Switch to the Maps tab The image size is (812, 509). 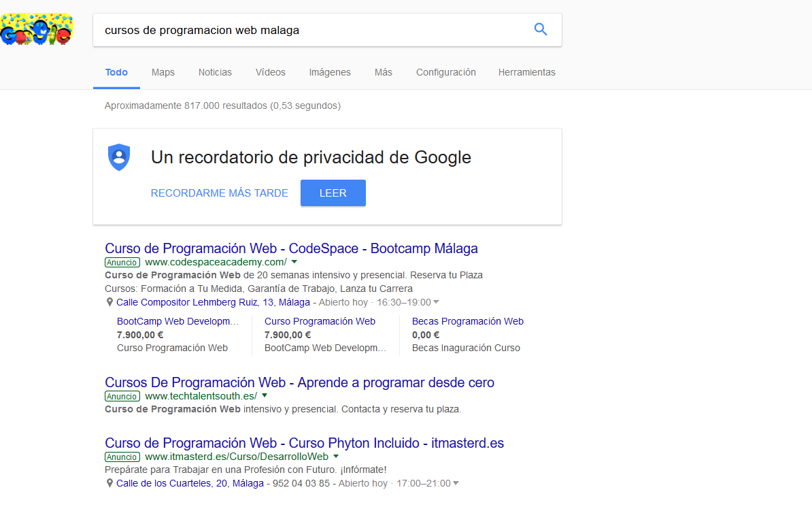tap(163, 73)
